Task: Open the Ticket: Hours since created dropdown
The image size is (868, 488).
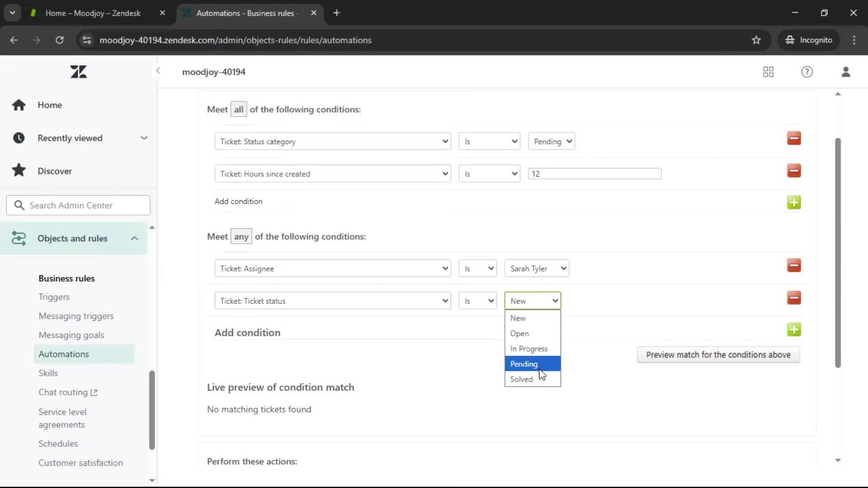Action: 333,174
